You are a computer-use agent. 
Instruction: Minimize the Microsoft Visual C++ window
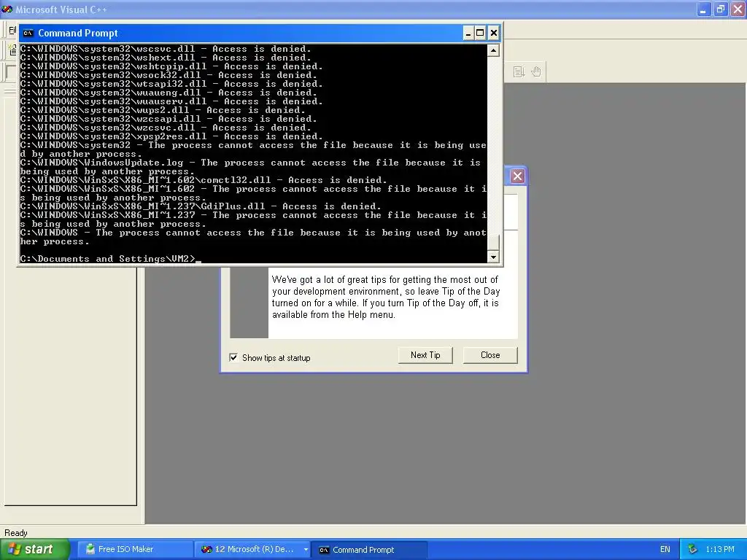pos(703,9)
